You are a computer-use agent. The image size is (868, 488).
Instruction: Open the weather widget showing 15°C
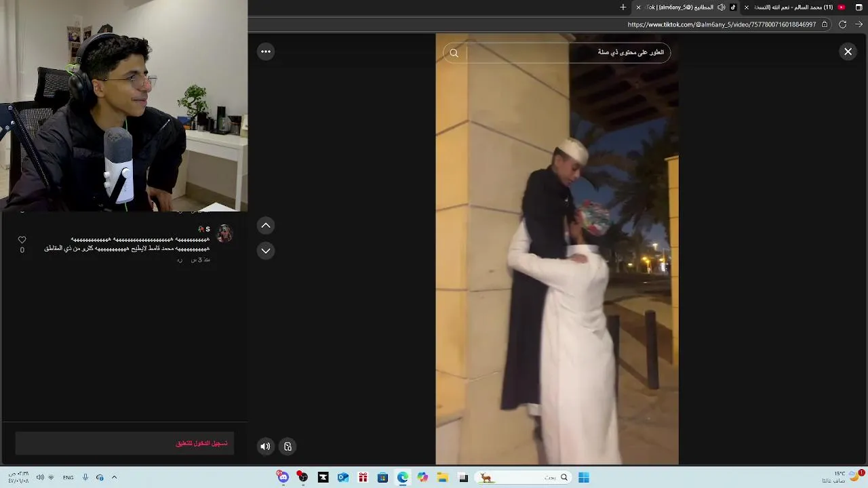[843, 476]
